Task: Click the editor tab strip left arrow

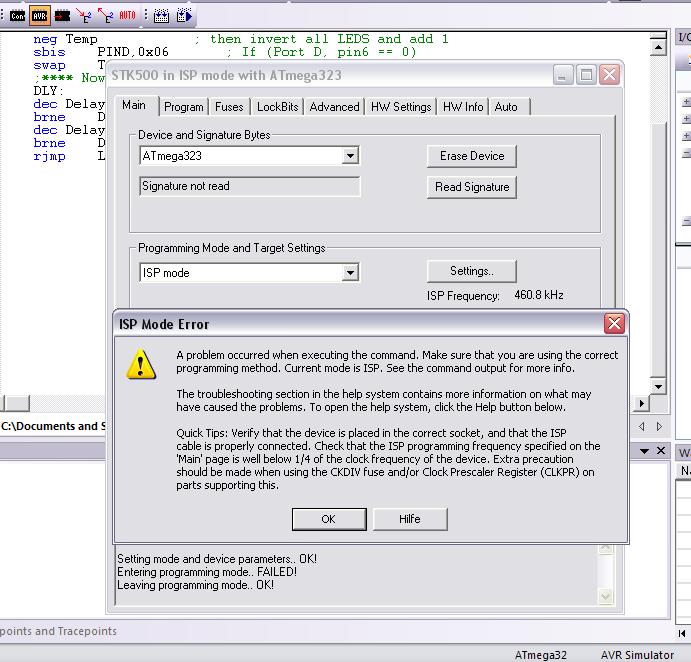Action: click(x=642, y=426)
